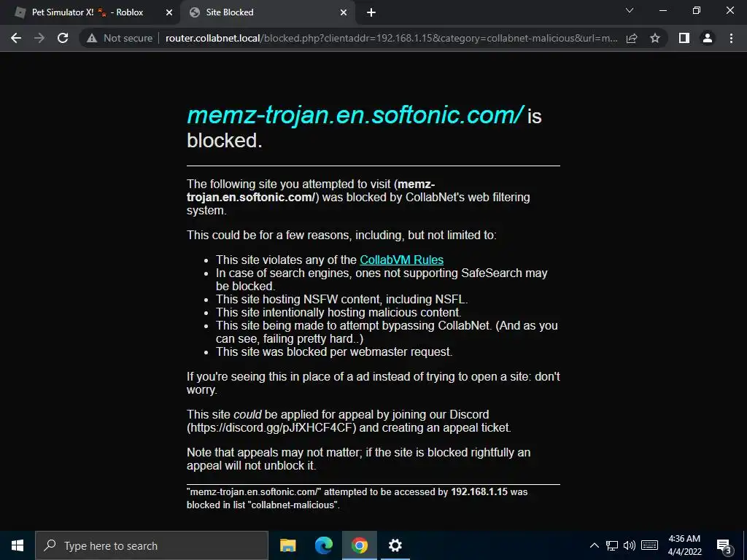Click the taskbar search box
This screenshot has height=560, width=747.
pos(152,545)
